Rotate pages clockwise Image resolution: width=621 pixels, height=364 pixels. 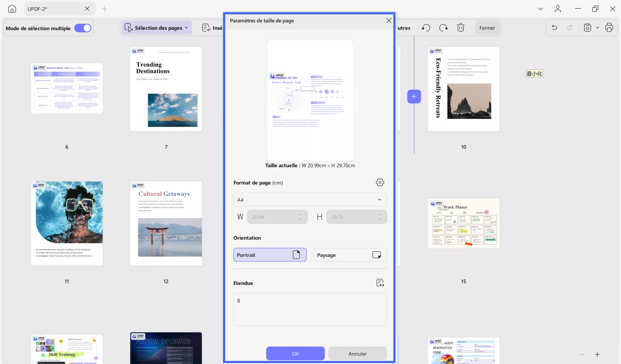coord(443,28)
